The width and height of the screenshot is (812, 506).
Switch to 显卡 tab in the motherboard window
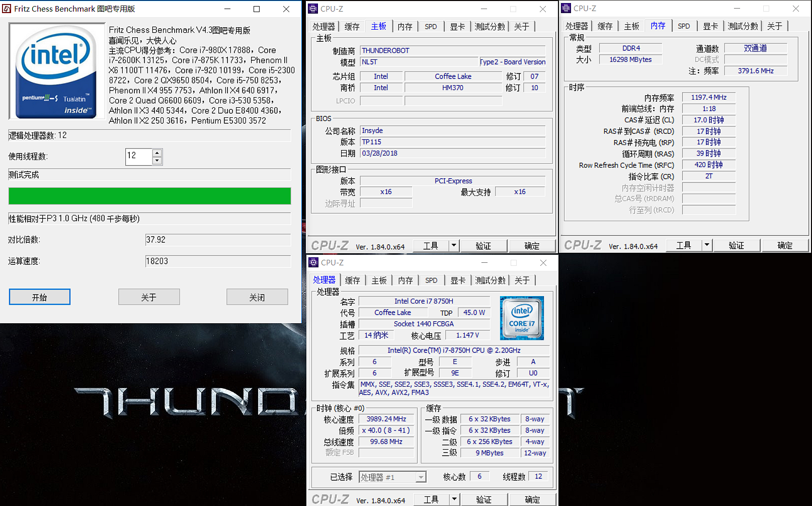[x=457, y=27]
